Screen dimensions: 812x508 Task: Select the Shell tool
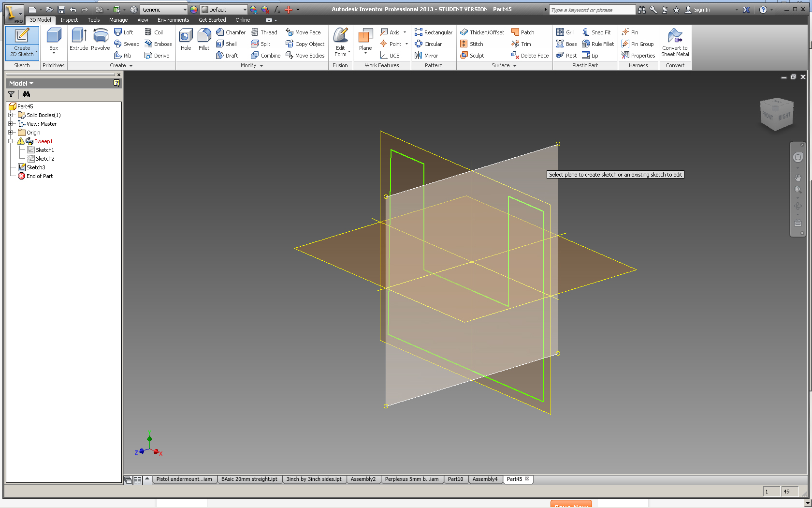pos(226,44)
